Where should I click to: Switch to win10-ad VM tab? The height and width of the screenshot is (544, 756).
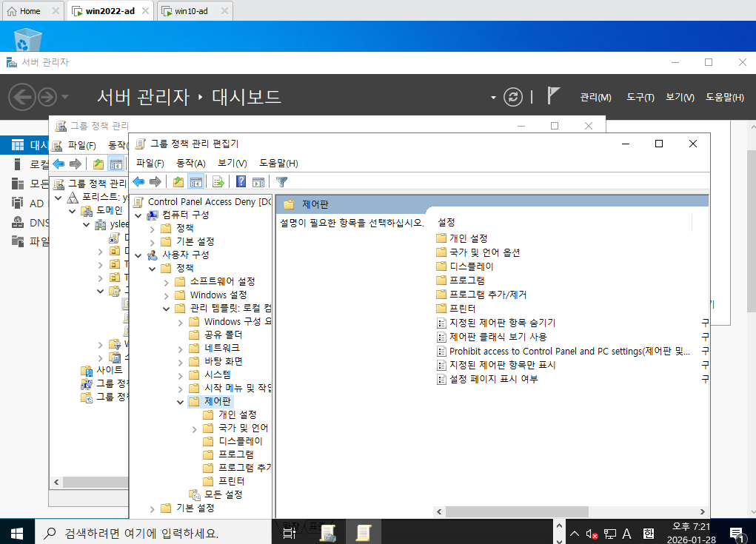click(192, 11)
